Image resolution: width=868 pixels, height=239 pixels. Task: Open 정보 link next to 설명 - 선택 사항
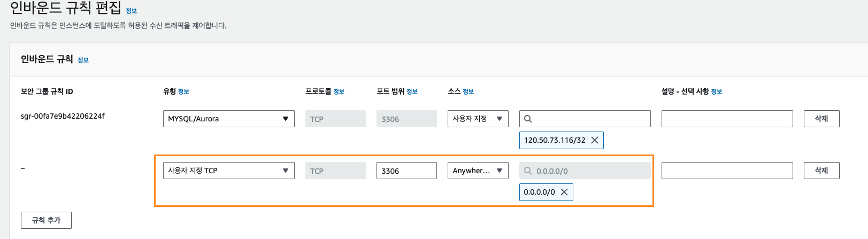click(717, 91)
